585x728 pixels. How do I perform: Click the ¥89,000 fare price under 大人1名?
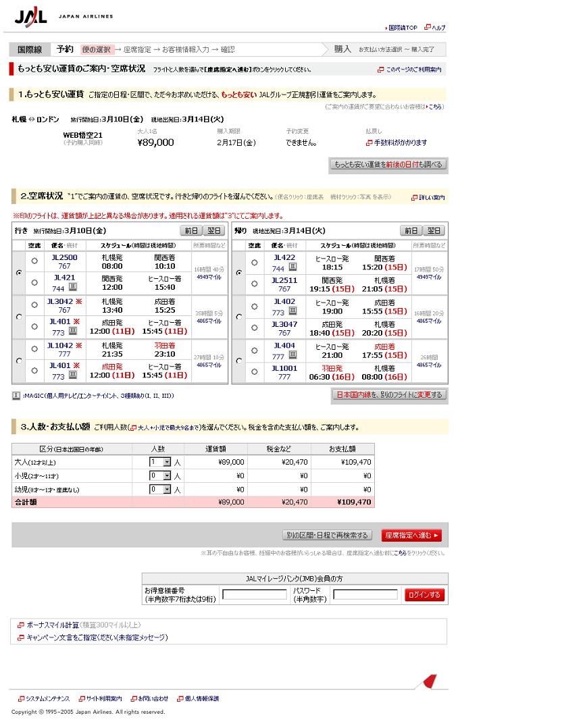pos(155,143)
